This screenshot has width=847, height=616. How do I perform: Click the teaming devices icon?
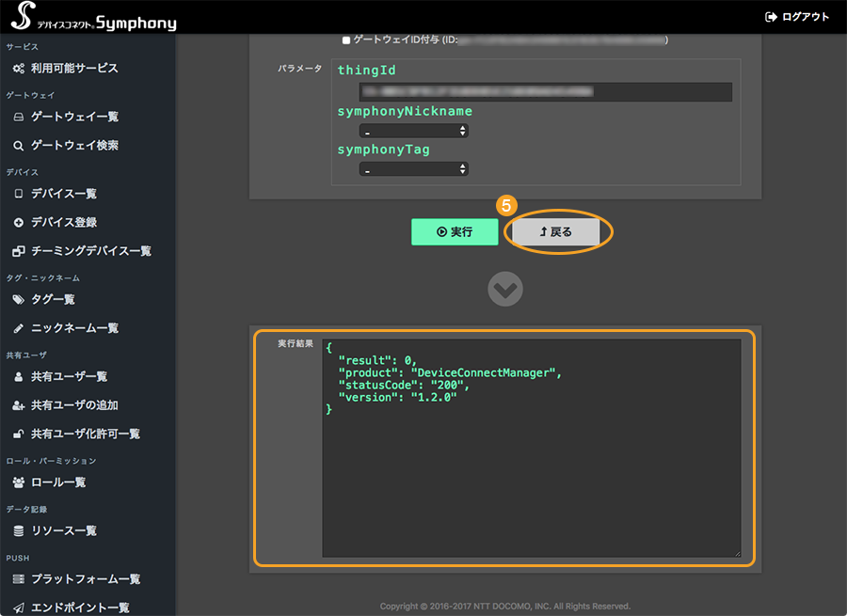point(19,251)
